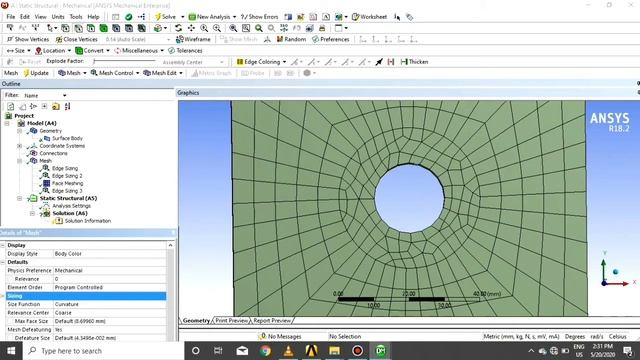Viewport: 640px width, 360px height.
Task: Open the Worksheet view
Action: tap(369, 17)
